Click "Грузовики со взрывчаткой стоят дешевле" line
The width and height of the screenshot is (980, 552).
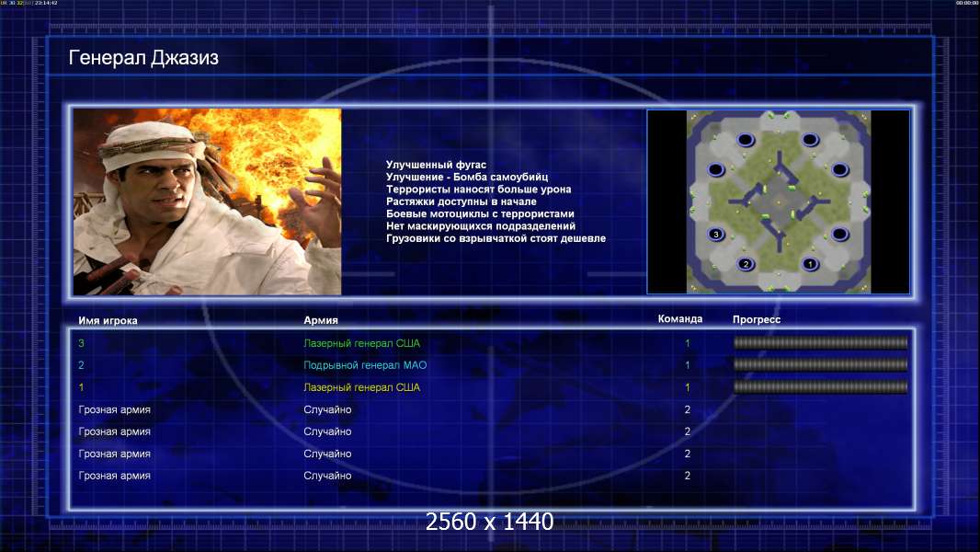[x=496, y=238]
